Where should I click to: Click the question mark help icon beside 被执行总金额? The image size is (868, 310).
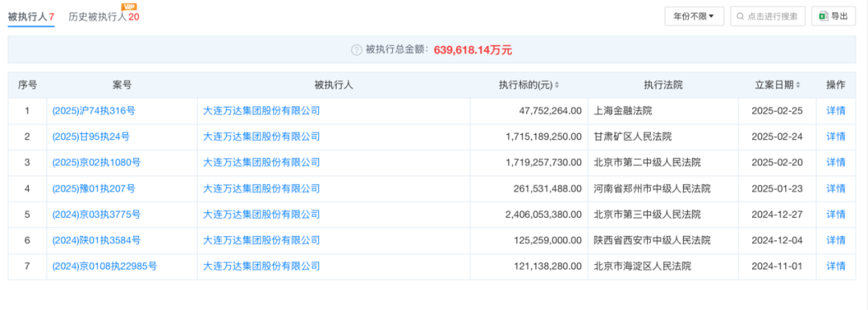click(x=357, y=50)
